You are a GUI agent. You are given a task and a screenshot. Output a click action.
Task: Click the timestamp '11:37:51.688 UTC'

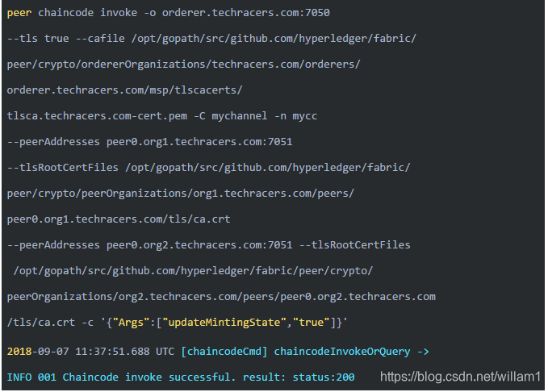pyautogui.click(x=124, y=352)
